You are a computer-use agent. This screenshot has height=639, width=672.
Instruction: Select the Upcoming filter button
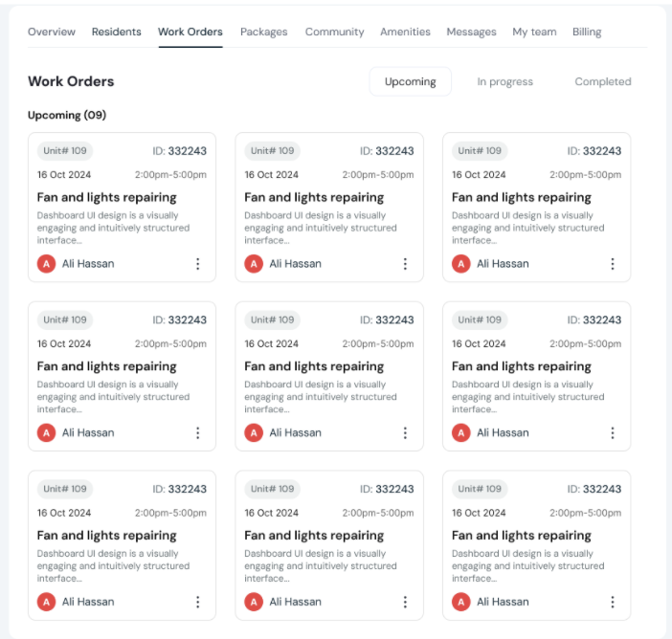[410, 82]
